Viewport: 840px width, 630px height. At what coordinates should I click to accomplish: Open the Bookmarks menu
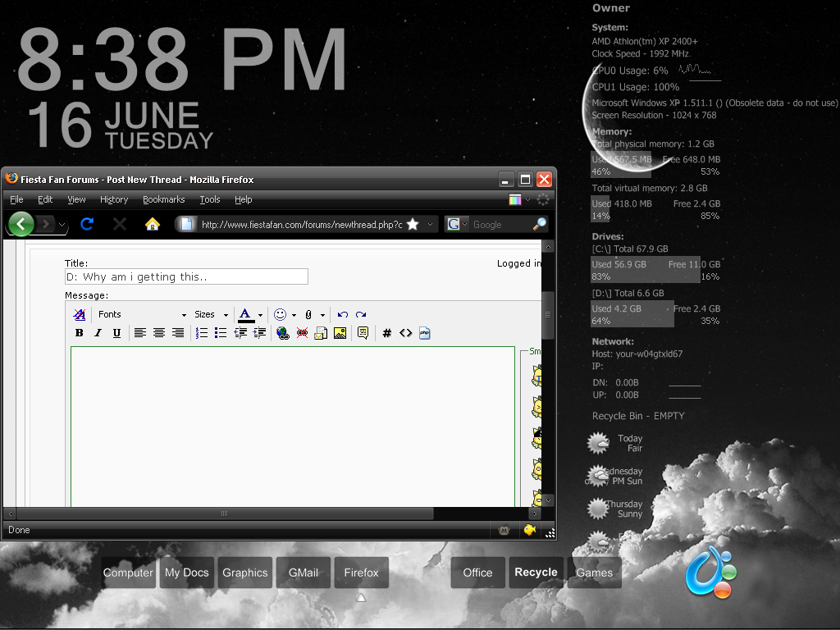pyautogui.click(x=164, y=199)
